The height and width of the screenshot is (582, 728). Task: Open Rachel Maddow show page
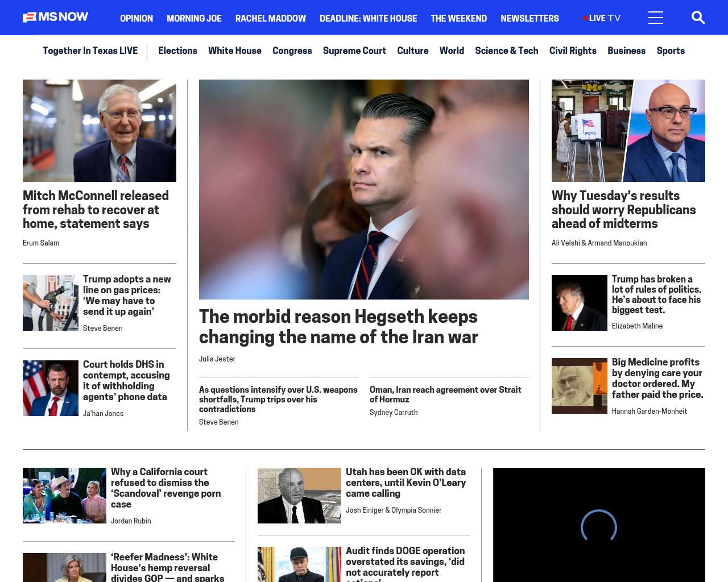(x=271, y=18)
